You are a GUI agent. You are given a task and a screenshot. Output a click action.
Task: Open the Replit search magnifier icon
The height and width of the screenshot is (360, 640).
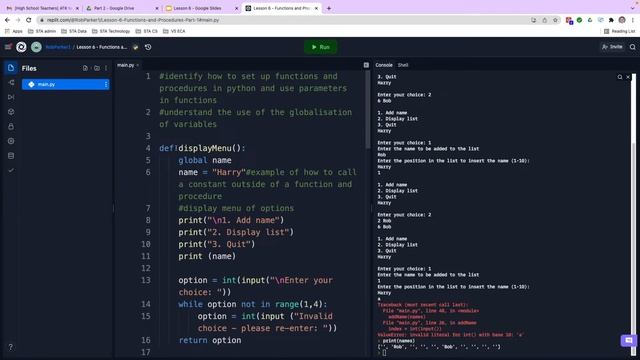click(x=633, y=47)
